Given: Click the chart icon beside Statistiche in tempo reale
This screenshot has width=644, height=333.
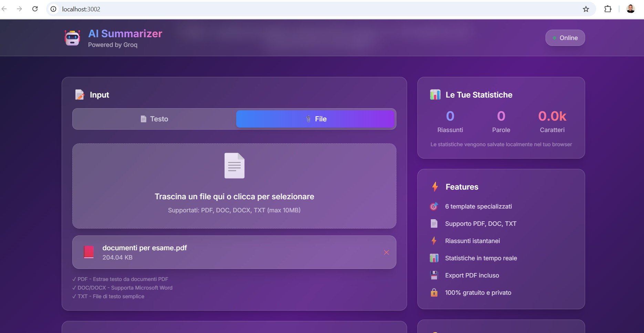Looking at the screenshot, I should click(x=434, y=258).
